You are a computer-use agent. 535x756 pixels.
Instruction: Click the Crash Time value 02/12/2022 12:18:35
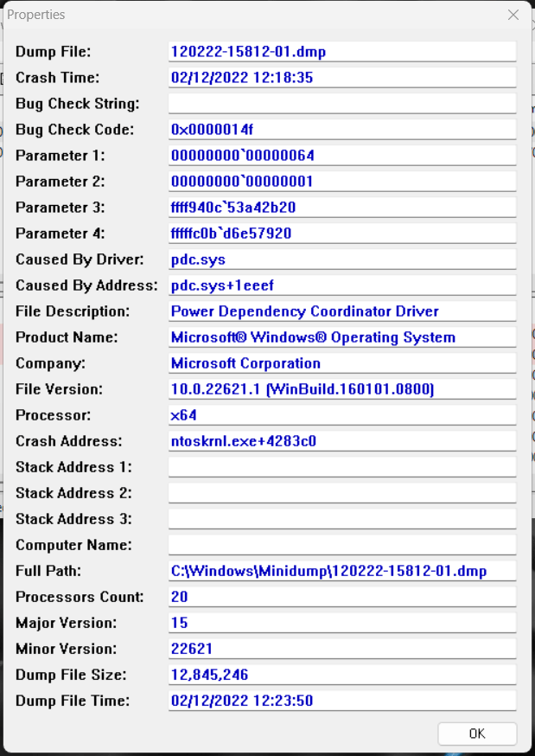coord(242,78)
